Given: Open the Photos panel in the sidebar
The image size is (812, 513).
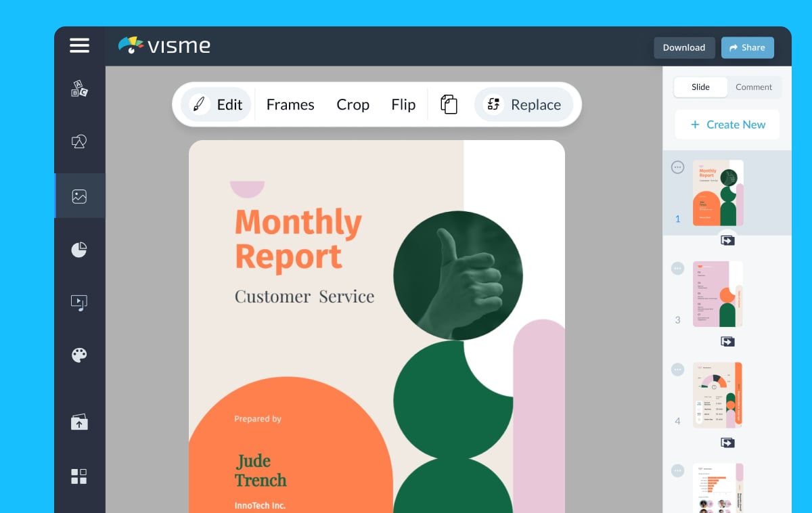Looking at the screenshot, I should (x=79, y=196).
